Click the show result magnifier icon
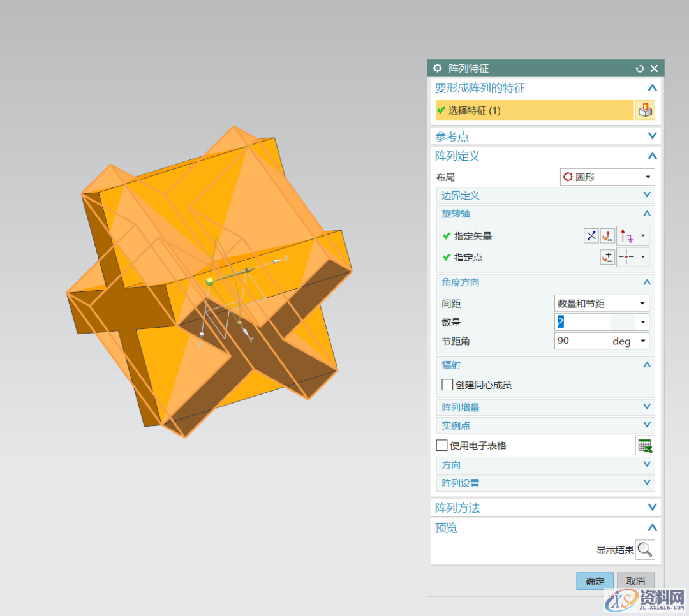The image size is (689, 616). pyautogui.click(x=645, y=550)
